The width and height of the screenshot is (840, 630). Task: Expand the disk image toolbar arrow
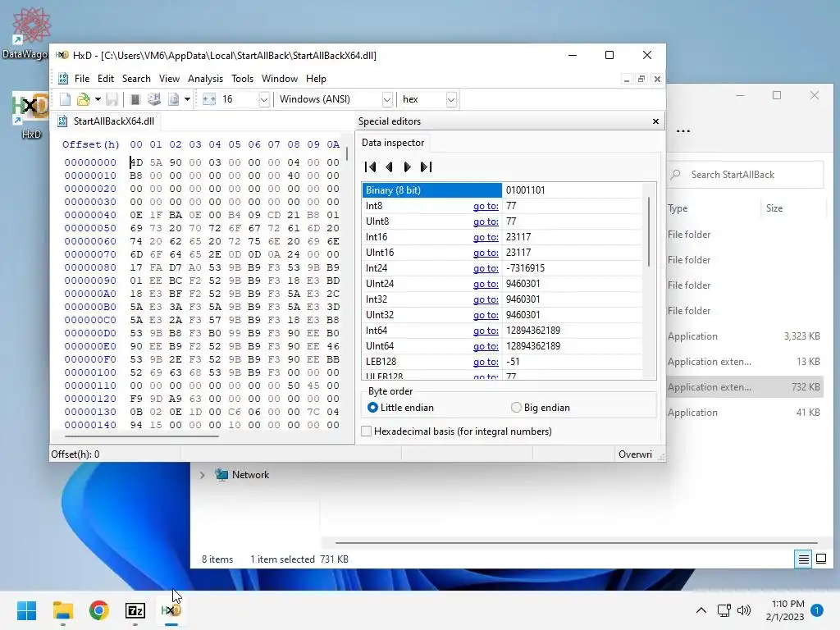coord(187,99)
